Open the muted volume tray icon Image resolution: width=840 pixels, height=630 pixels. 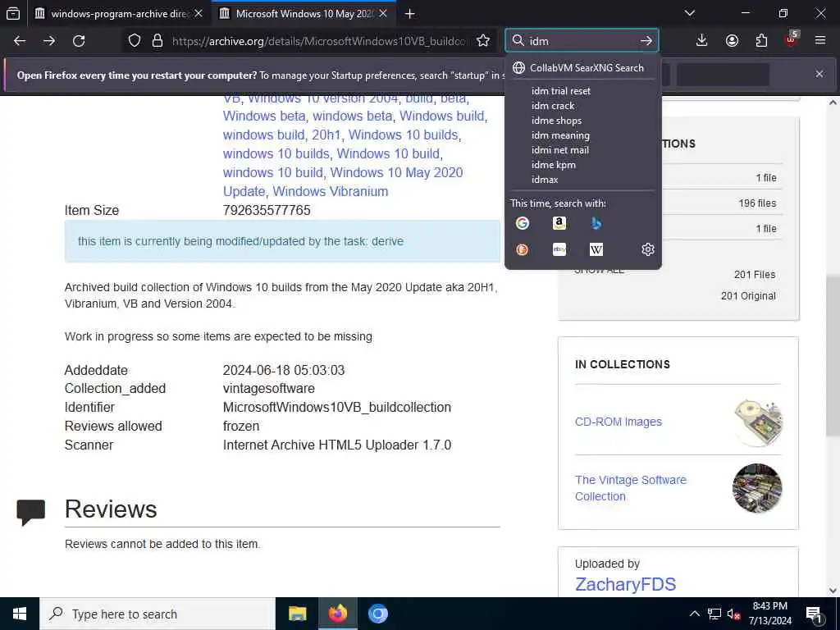734,614
